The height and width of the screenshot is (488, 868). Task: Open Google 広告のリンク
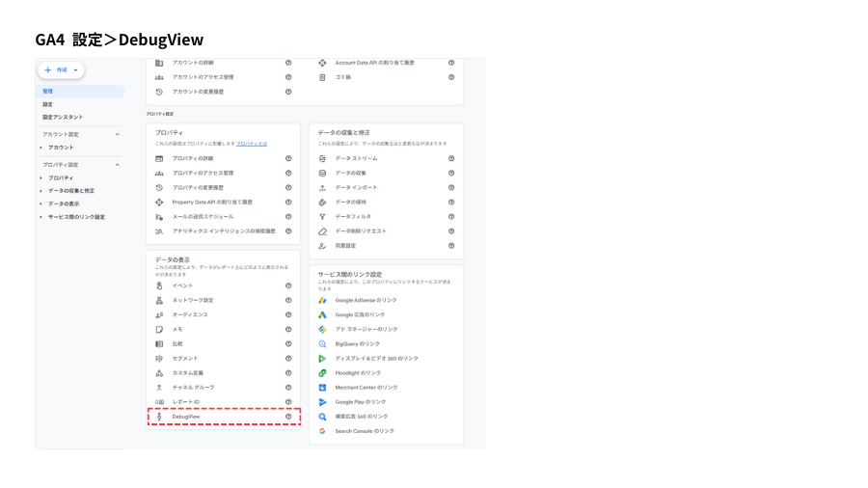click(x=360, y=314)
